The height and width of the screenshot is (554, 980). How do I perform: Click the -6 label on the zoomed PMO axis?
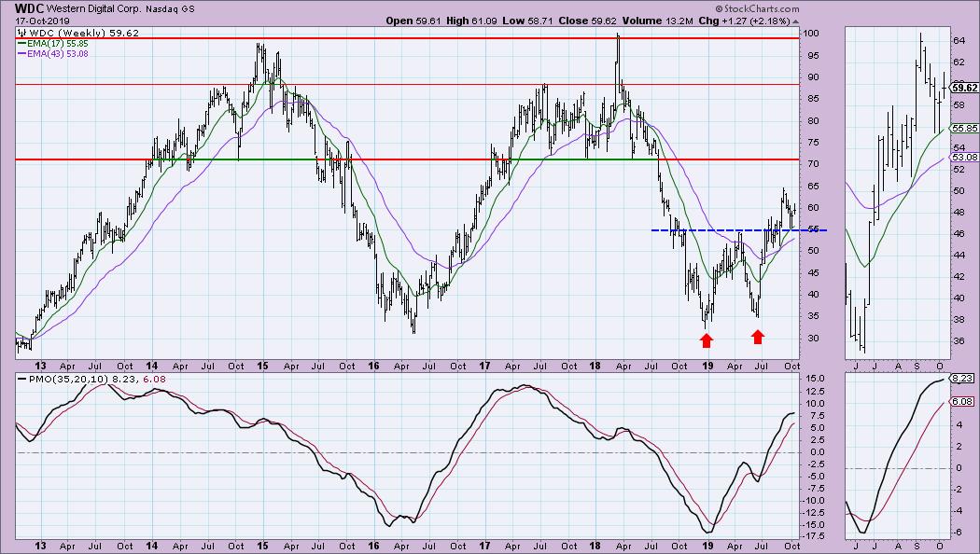pos(958,533)
